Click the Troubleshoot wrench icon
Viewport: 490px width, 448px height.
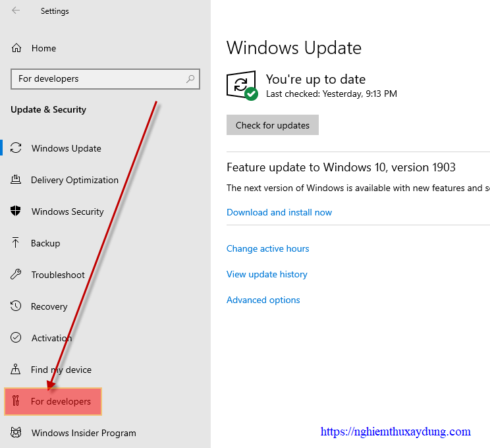(x=16, y=274)
